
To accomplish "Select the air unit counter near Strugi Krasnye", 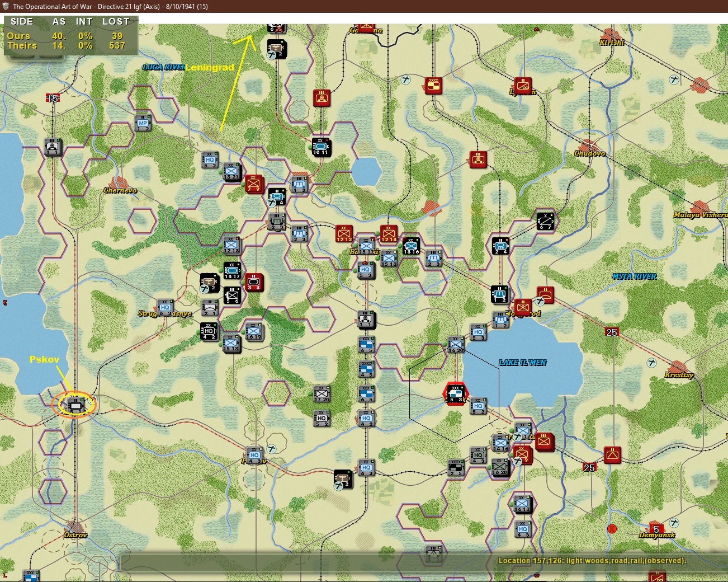I will coord(210,283).
